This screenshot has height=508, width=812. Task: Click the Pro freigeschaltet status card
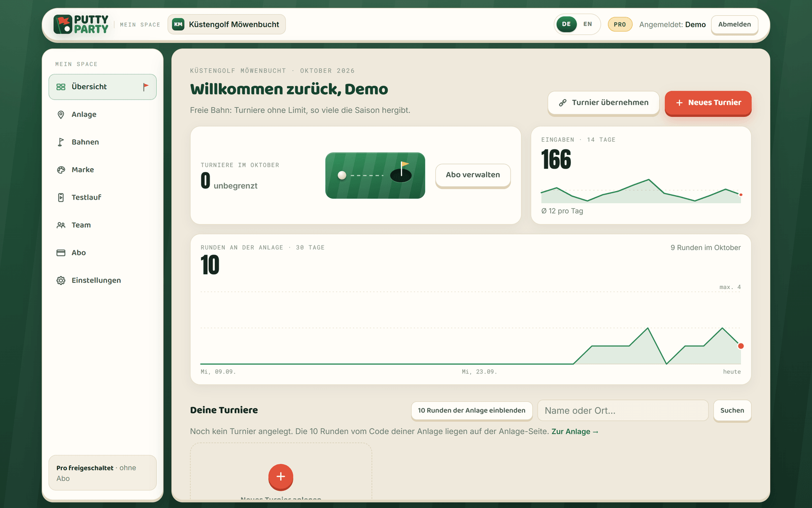(103, 473)
